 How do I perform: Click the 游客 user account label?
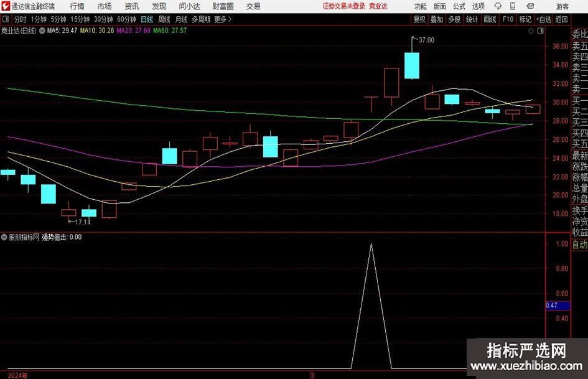562,6
